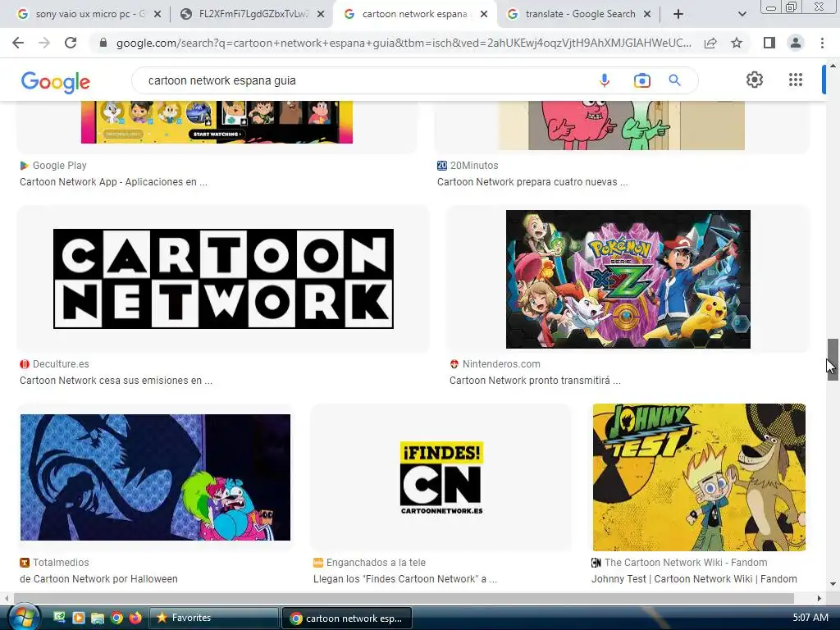Launch Chrome from quick launch bar
840x630 pixels.
(116, 618)
